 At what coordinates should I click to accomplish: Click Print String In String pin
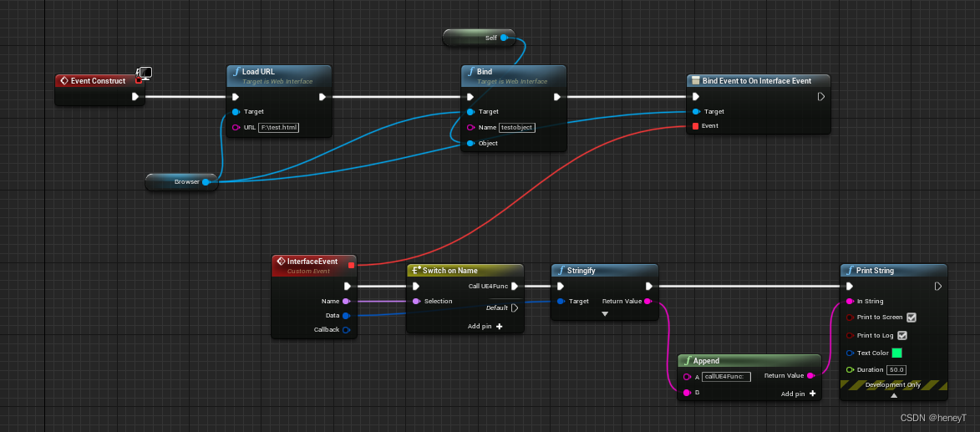coord(850,302)
